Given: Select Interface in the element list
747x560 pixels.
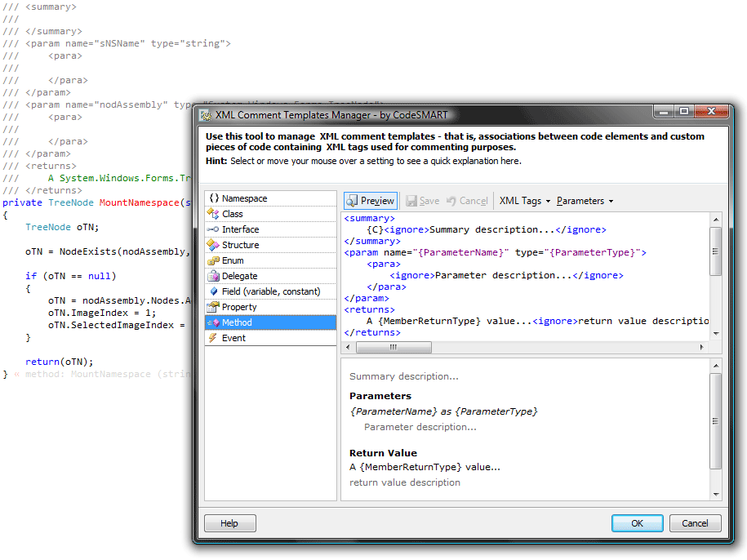Looking at the screenshot, I should pos(270,229).
